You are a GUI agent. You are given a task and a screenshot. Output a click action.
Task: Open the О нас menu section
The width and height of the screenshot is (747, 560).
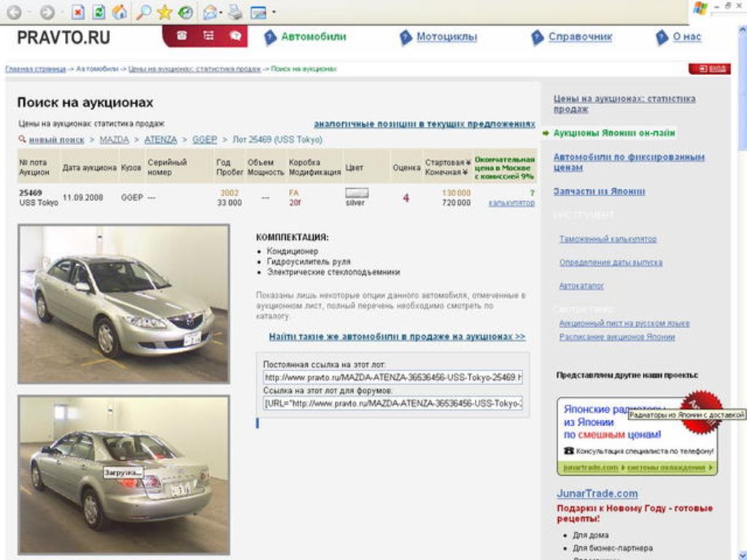(686, 36)
